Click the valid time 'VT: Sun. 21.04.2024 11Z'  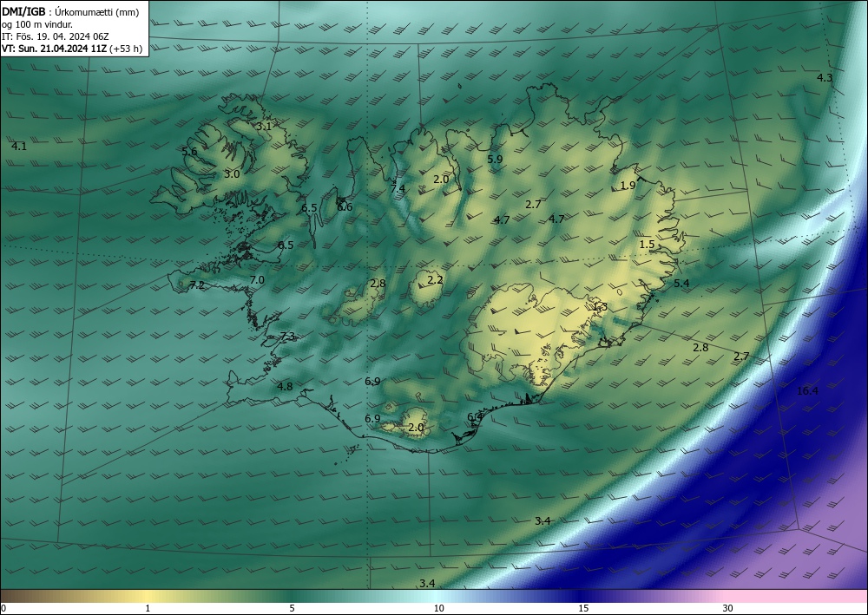pos(54,49)
